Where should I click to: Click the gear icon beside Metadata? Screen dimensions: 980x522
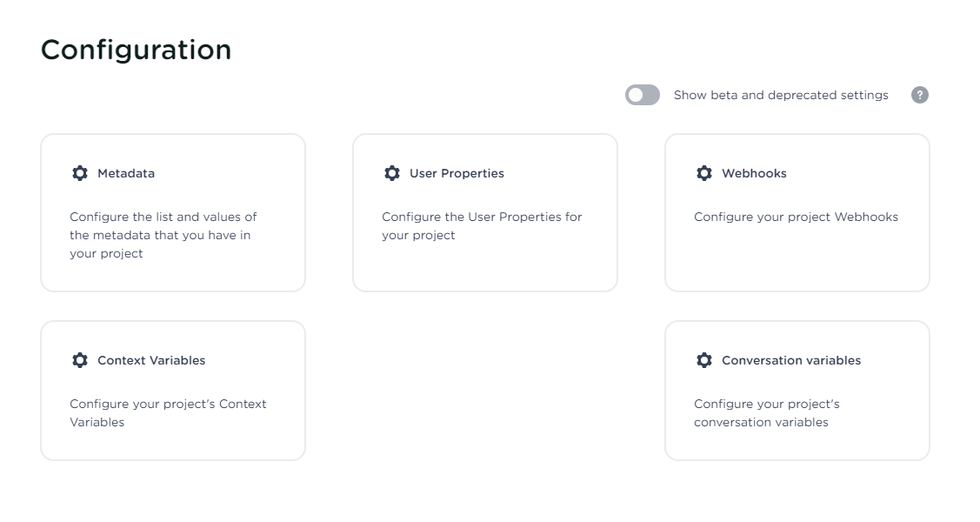click(80, 173)
